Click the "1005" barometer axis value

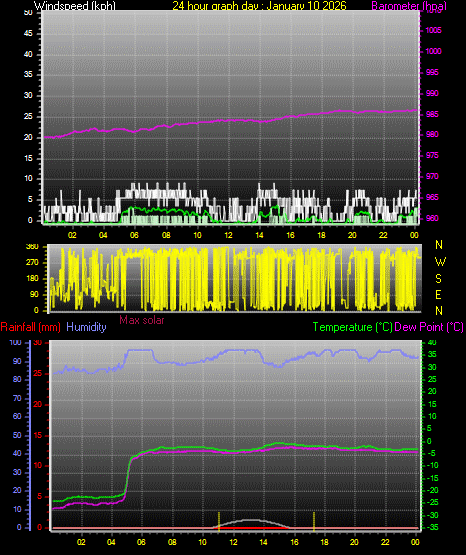click(433, 30)
